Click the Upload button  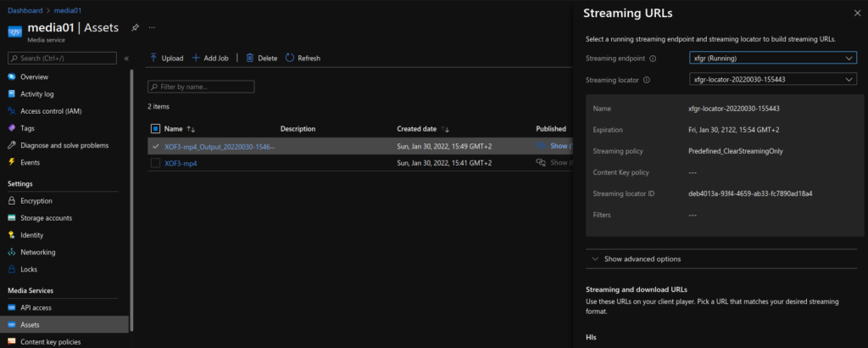coord(167,59)
